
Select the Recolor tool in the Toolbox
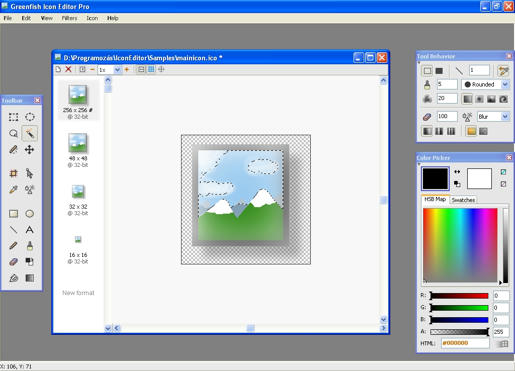tap(30, 262)
